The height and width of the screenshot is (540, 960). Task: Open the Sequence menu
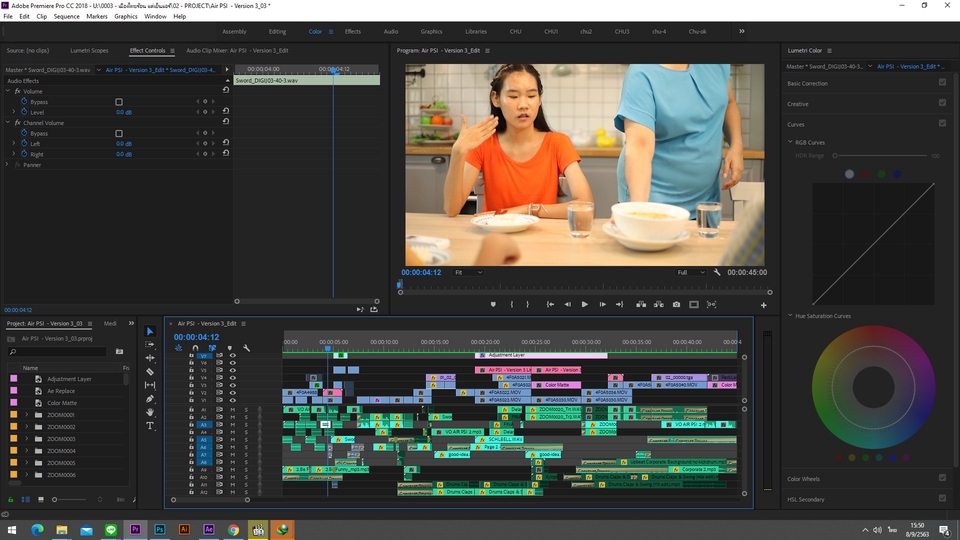pos(66,17)
